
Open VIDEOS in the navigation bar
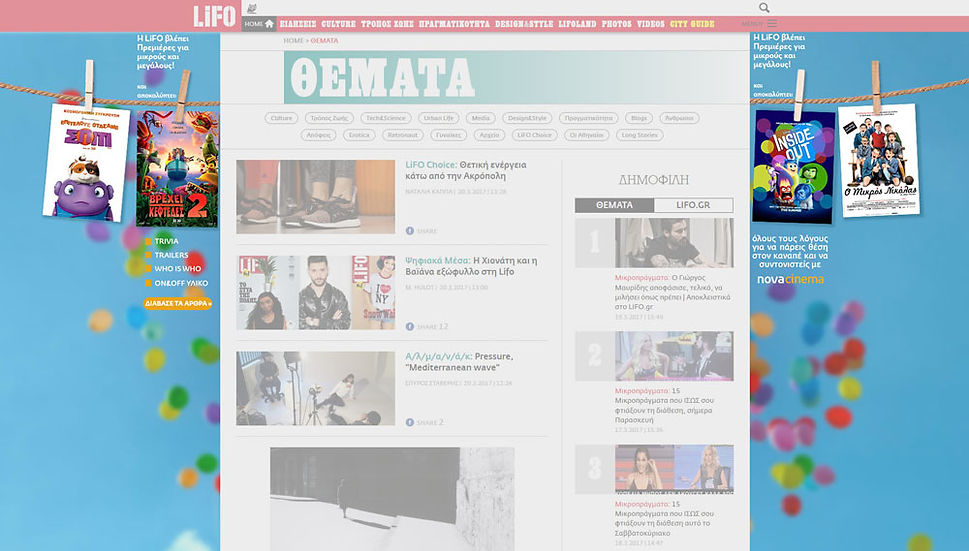point(651,24)
